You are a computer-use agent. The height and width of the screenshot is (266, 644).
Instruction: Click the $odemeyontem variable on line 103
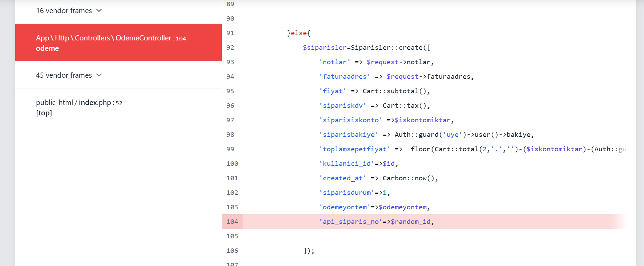pyautogui.click(x=403, y=207)
